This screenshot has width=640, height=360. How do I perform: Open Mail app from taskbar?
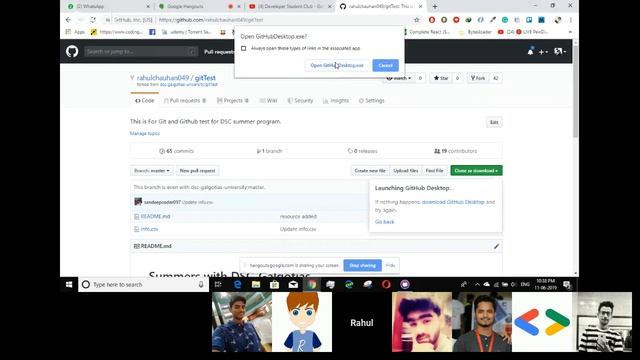click(x=293, y=284)
